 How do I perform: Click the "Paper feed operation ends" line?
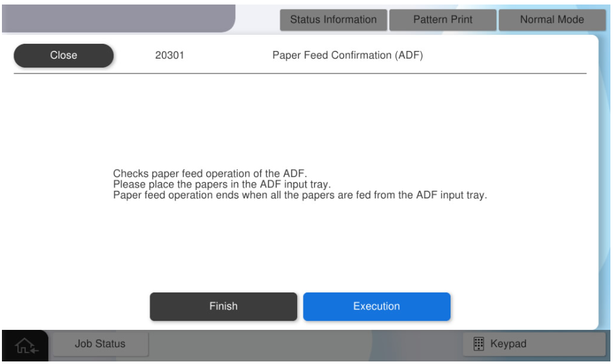click(x=300, y=195)
